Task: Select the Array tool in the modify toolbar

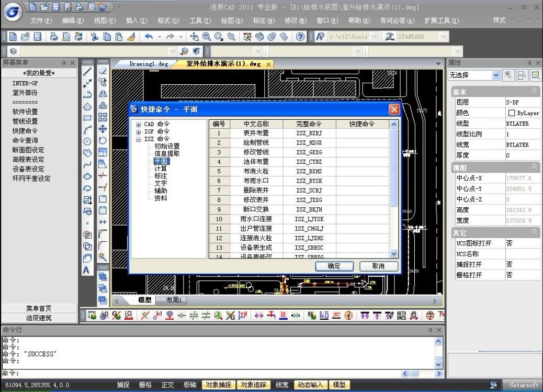Action: tap(103, 117)
